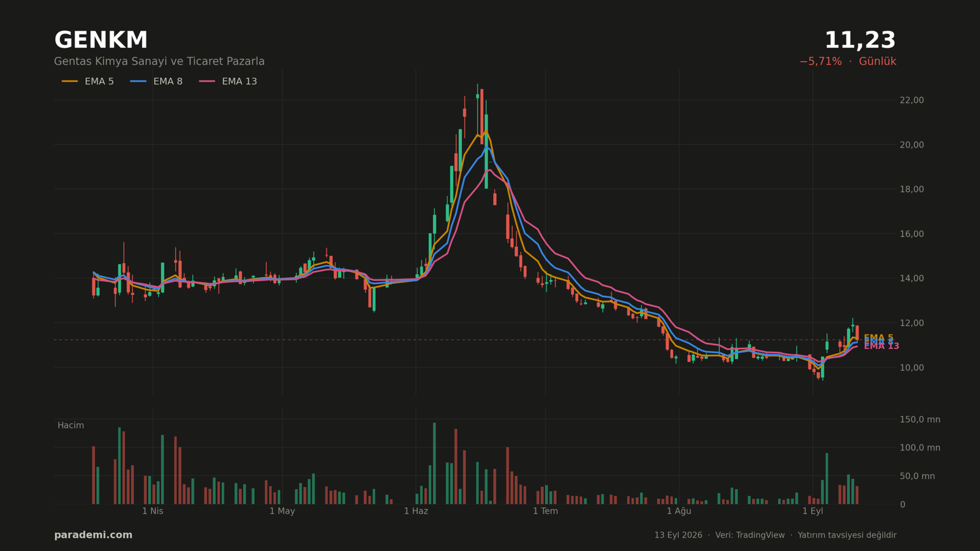Click the 100,0 mn volume axis label
The height and width of the screenshot is (551, 980).
pyautogui.click(x=919, y=448)
